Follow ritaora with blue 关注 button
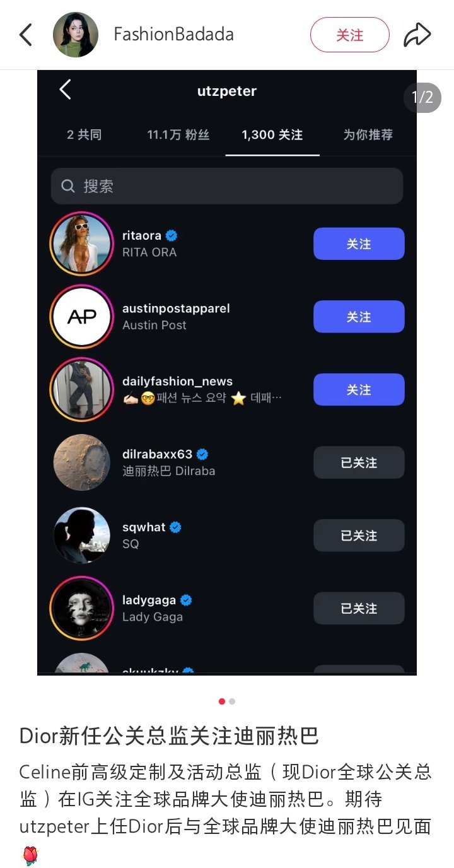Viewport: 454px width, 868px height. click(359, 243)
